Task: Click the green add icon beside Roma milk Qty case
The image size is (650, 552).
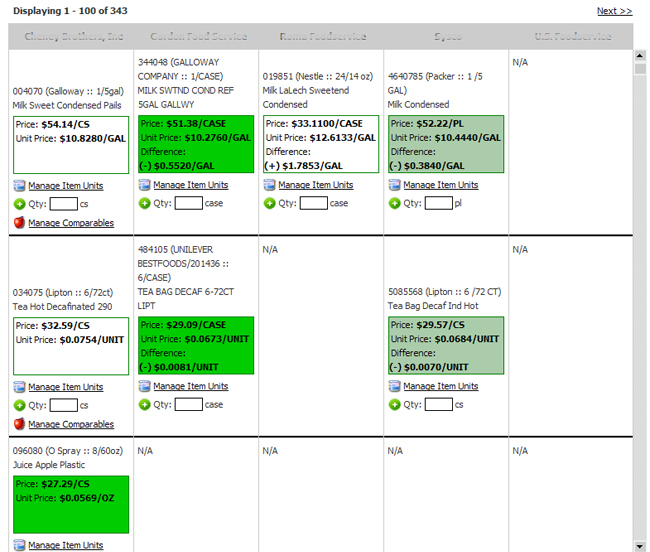Action: [269, 203]
